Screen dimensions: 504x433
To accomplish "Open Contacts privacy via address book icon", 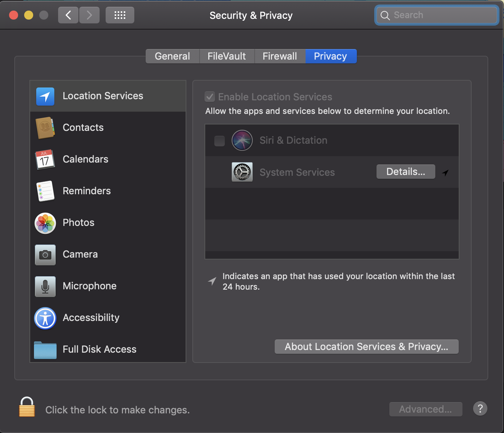I will pyautogui.click(x=45, y=128).
